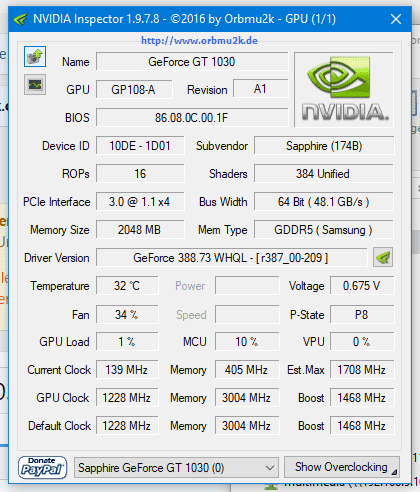Click the Default Clock row Boost 1468 MHz
The height and width of the screenshot is (492, 420).
(362, 425)
